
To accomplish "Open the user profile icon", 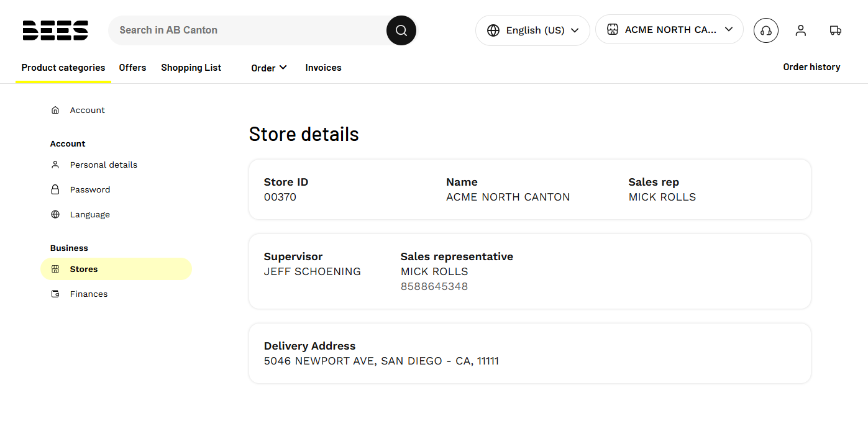I will coord(801,30).
